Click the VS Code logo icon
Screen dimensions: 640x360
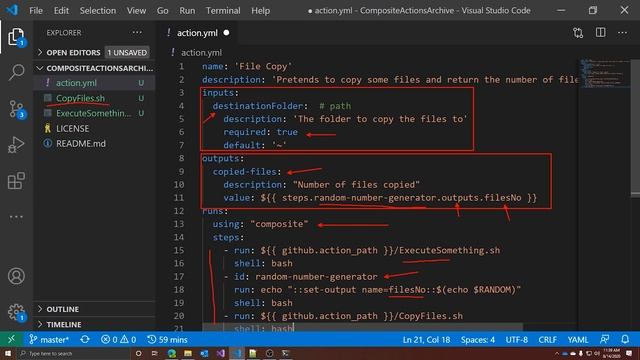click(12, 10)
